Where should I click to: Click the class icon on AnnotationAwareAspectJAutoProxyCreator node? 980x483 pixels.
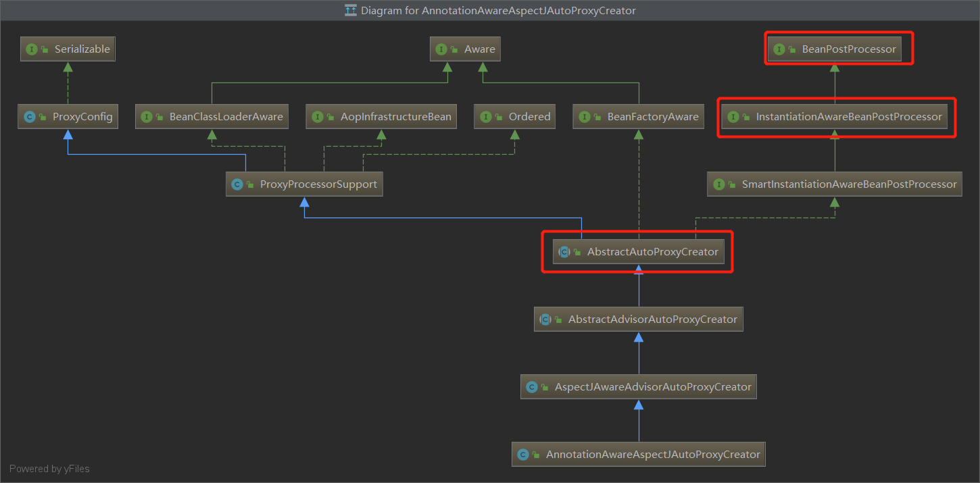click(x=523, y=455)
